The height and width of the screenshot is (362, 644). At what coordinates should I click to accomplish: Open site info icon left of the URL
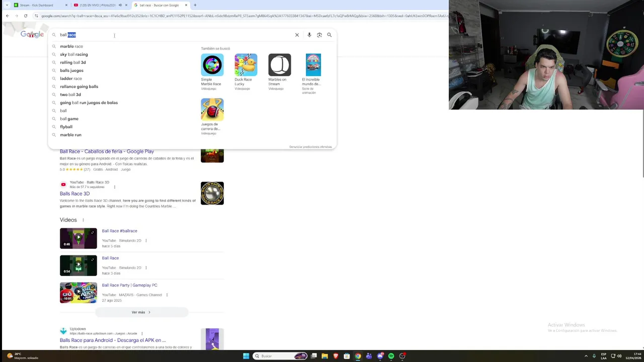[x=36, y=16]
